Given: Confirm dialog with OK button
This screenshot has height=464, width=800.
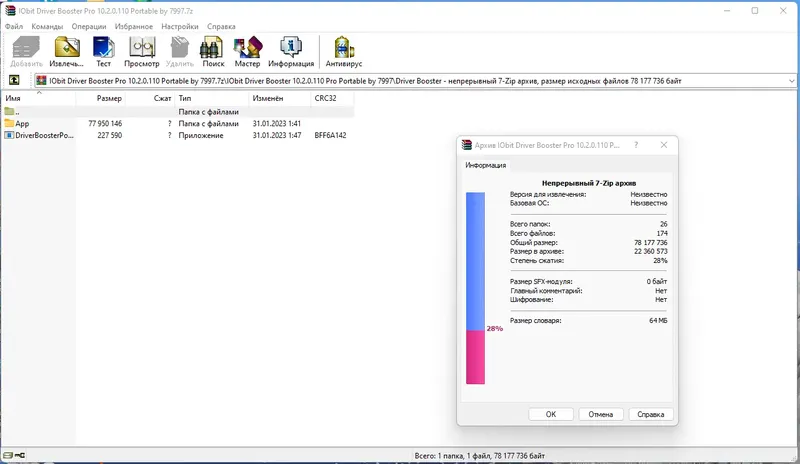Looking at the screenshot, I should click(x=551, y=414).
